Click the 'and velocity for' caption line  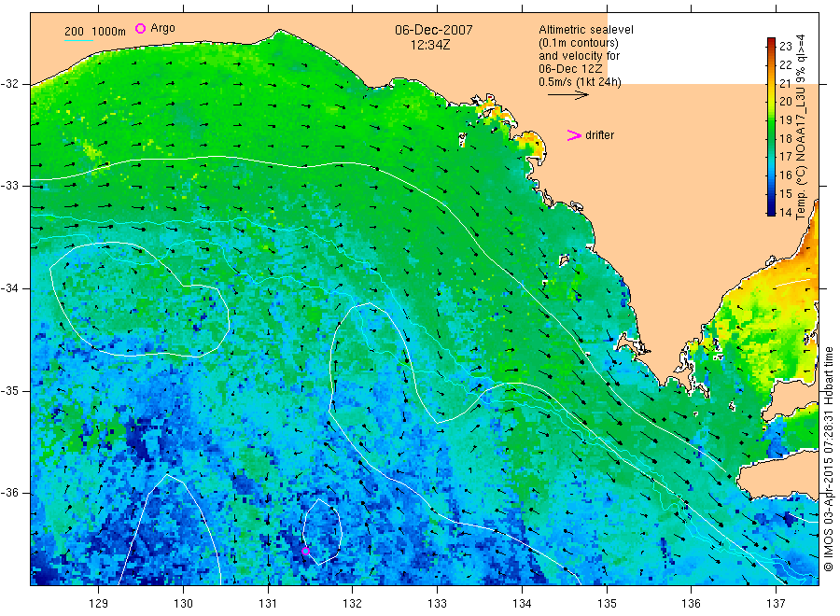tap(579, 56)
